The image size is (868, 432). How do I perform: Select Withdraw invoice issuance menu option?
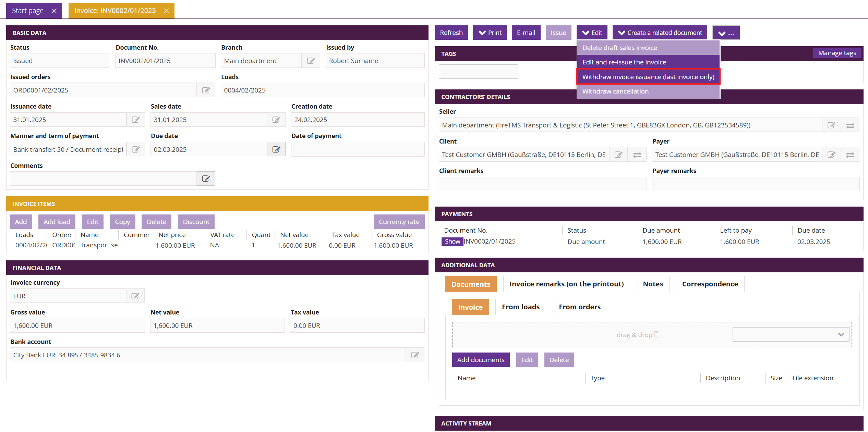(x=648, y=77)
